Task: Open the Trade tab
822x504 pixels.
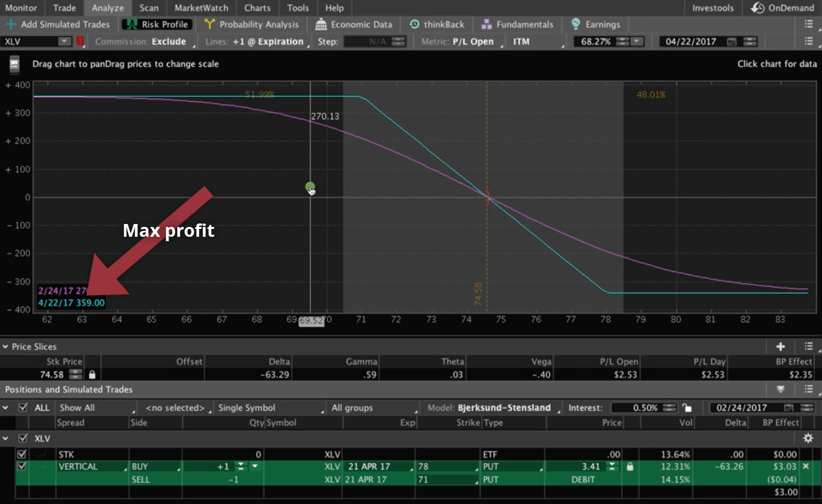Action: tap(64, 8)
